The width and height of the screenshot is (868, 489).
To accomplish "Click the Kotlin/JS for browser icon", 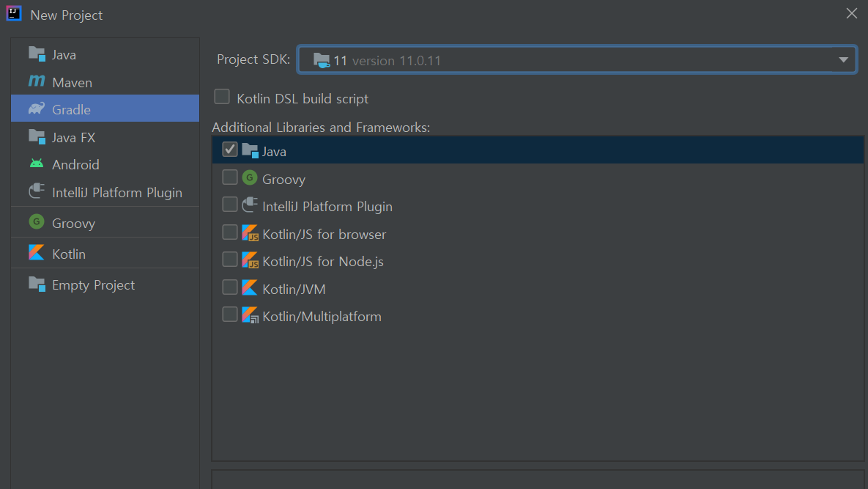I will click(x=251, y=232).
